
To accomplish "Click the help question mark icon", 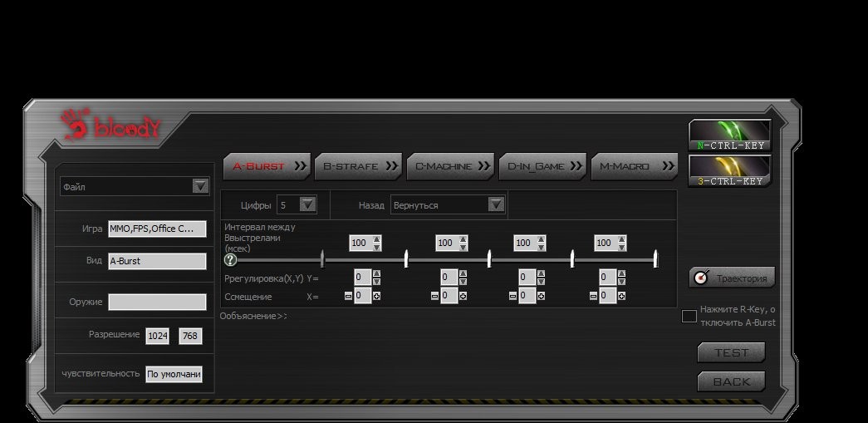I will click(x=230, y=260).
